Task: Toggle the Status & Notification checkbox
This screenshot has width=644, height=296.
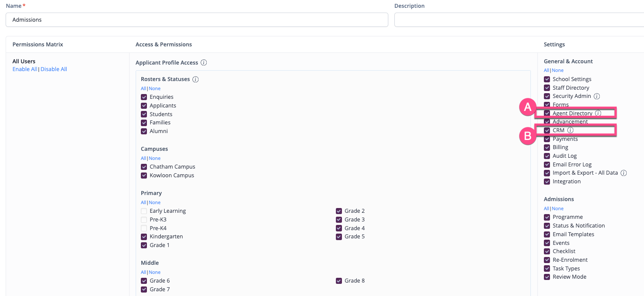Action: (x=547, y=226)
